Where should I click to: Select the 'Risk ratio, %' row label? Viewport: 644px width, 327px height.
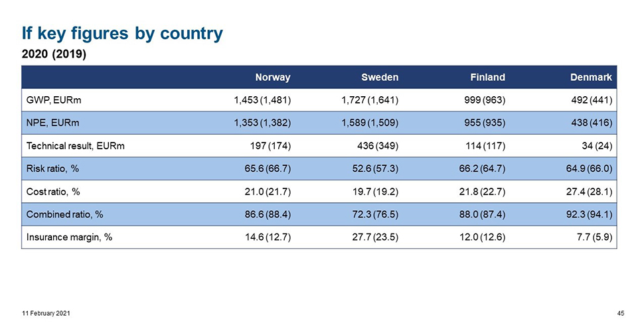(x=54, y=169)
